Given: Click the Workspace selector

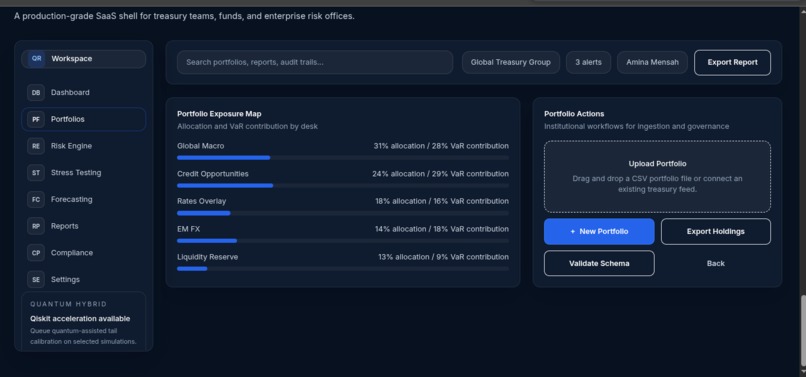Looking at the screenshot, I should (83, 59).
